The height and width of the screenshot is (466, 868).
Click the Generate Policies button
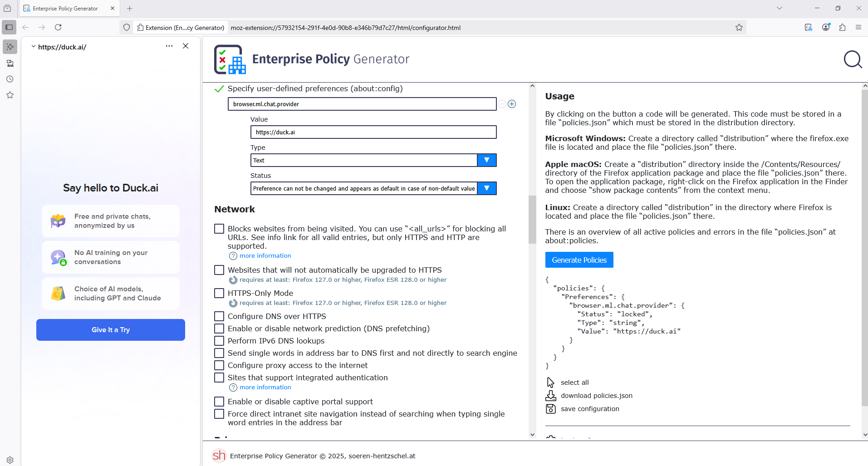click(579, 260)
